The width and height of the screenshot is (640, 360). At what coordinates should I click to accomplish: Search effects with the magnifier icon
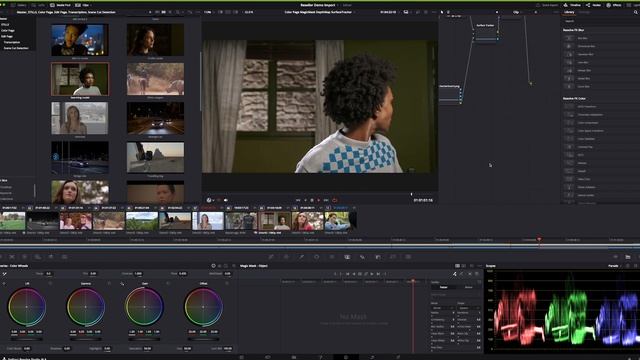point(636,12)
